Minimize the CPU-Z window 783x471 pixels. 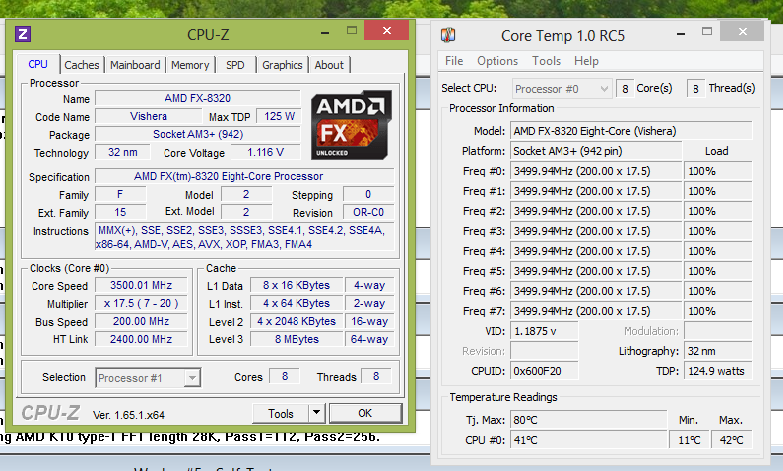point(325,31)
